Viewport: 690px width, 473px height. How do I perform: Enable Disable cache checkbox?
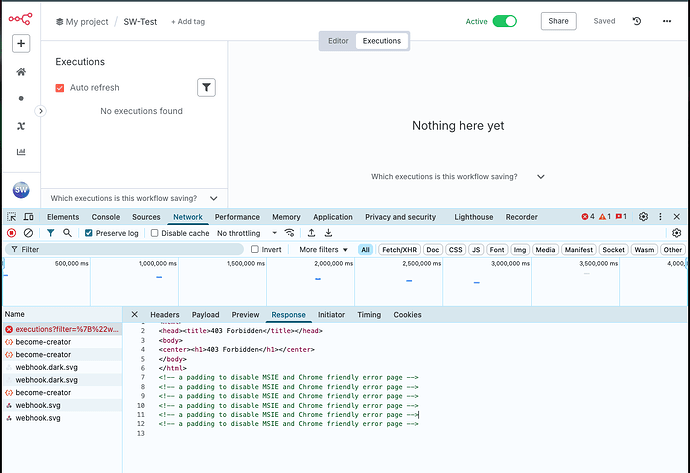pyautogui.click(x=154, y=233)
